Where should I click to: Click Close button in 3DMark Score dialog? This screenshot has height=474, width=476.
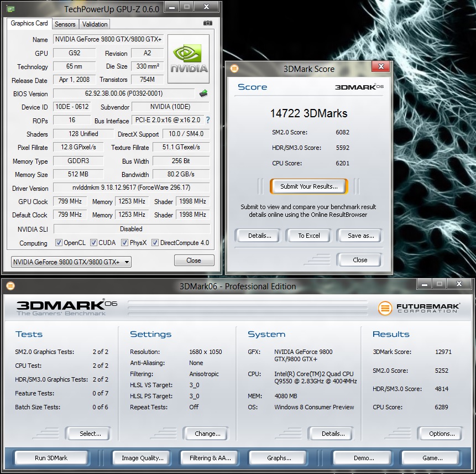(360, 260)
